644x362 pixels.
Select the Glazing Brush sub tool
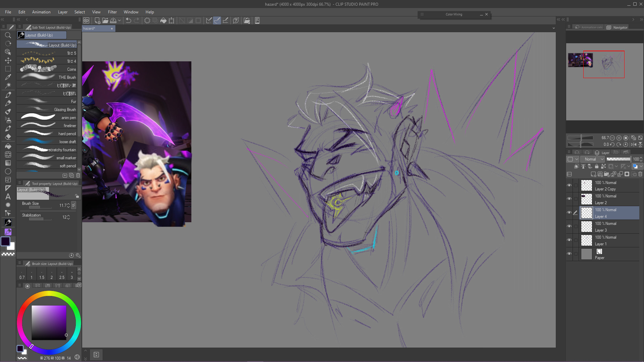(x=47, y=109)
